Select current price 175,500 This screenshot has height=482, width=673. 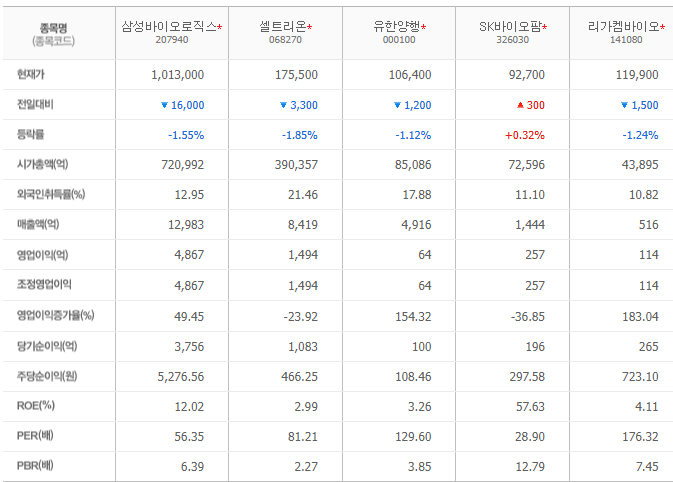[x=297, y=75]
